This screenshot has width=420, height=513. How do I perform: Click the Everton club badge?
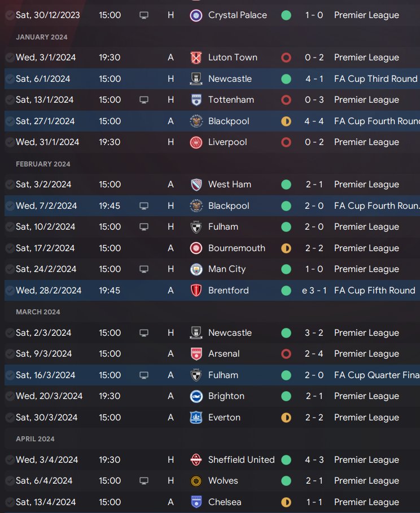196,418
